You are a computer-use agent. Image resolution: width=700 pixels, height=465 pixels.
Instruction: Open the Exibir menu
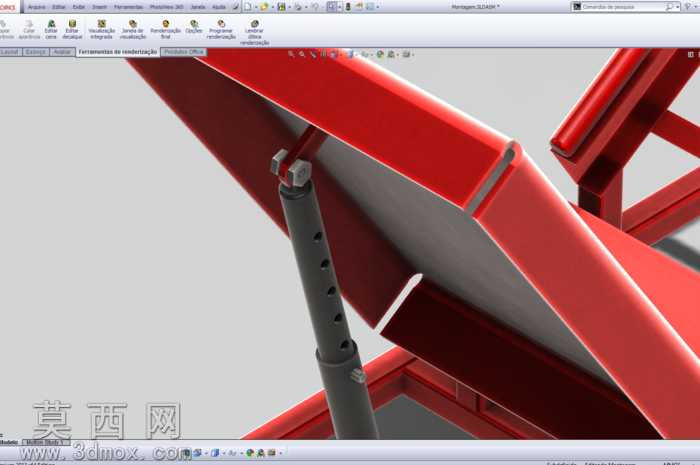point(79,7)
